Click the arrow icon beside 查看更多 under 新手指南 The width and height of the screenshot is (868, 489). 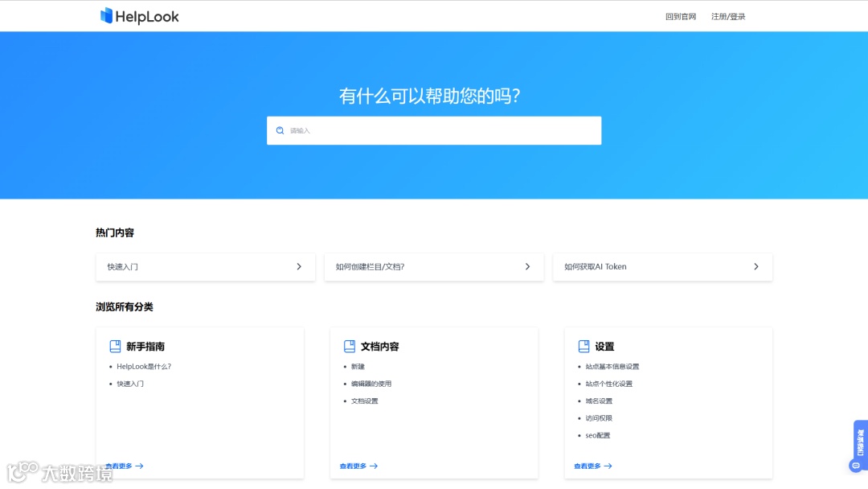coord(138,466)
